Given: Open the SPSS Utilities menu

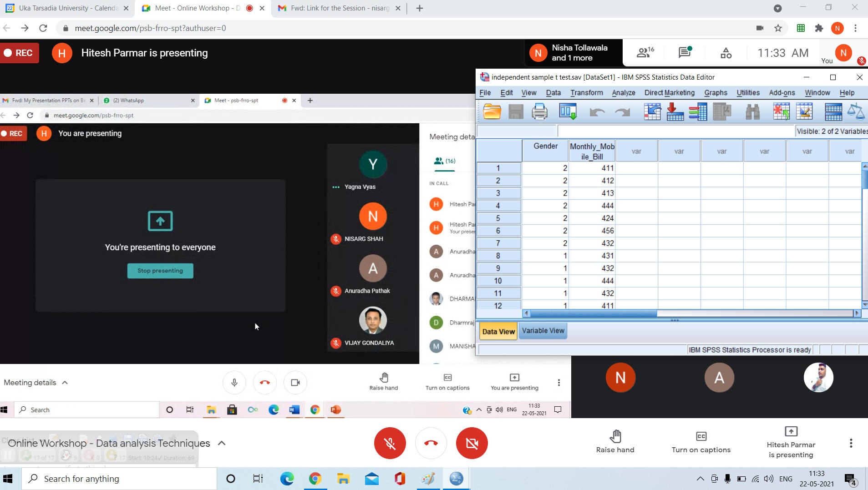Looking at the screenshot, I should pyautogui.click(x=748, y=93).
